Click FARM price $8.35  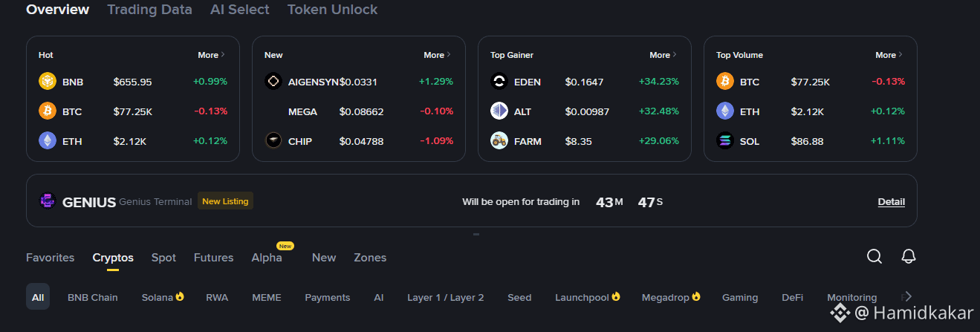[579, 141]
